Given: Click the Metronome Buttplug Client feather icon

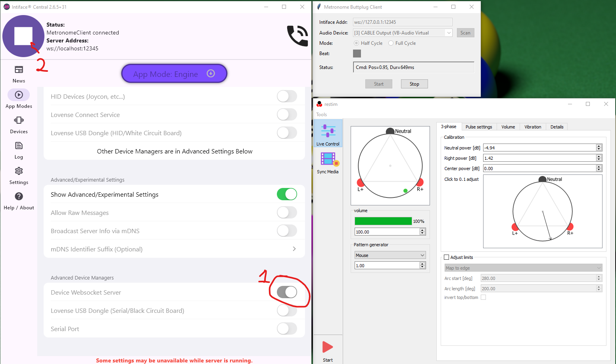Looking at the screenshot, I should (319, 7).
